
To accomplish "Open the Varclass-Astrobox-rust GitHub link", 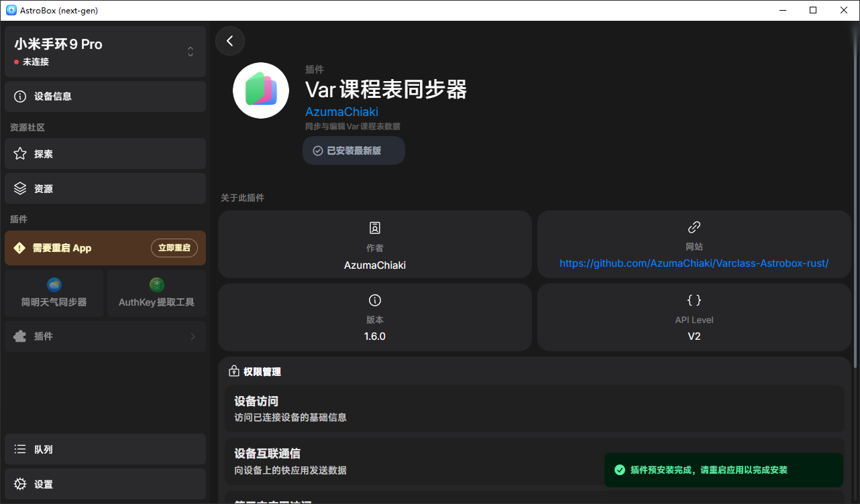I will coord(694,263).
